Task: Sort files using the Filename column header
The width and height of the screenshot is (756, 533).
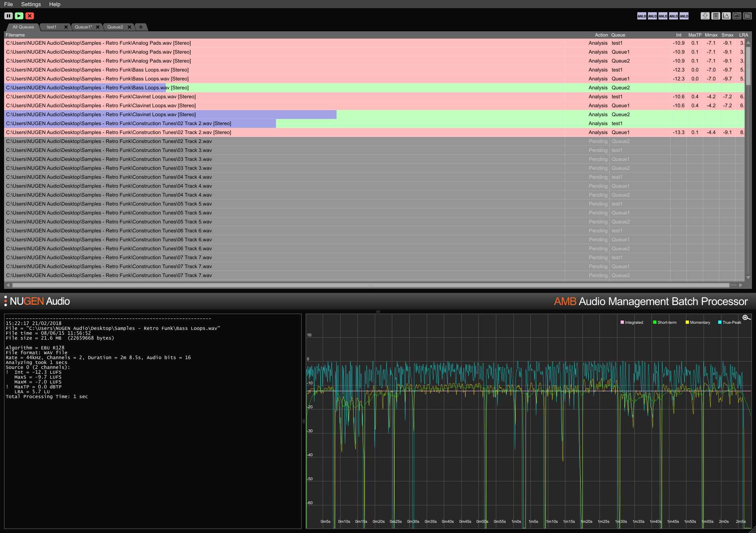Action: 15,35
